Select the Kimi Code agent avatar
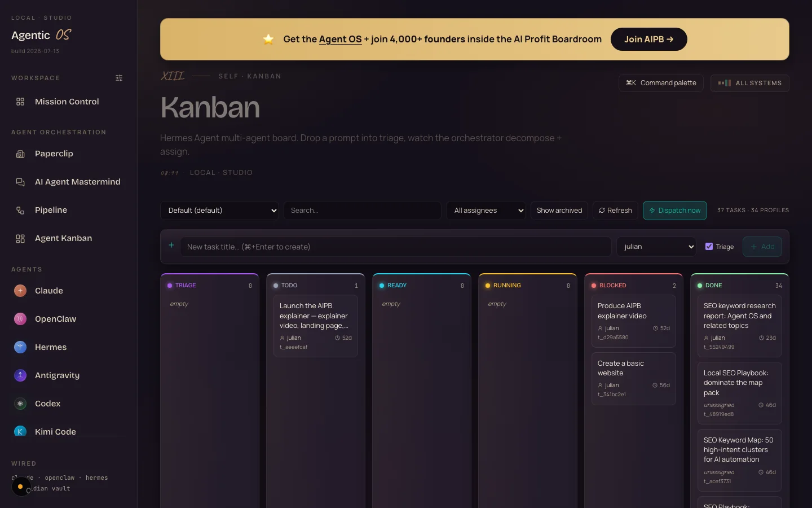The image size is (812, 508). pyautogui.click(x=20, y=431)
